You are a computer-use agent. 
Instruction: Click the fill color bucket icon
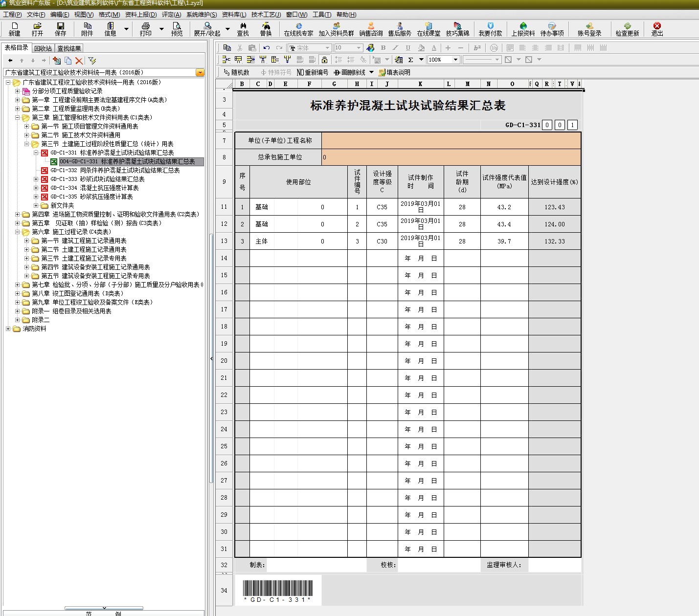(x=421, y=48)
